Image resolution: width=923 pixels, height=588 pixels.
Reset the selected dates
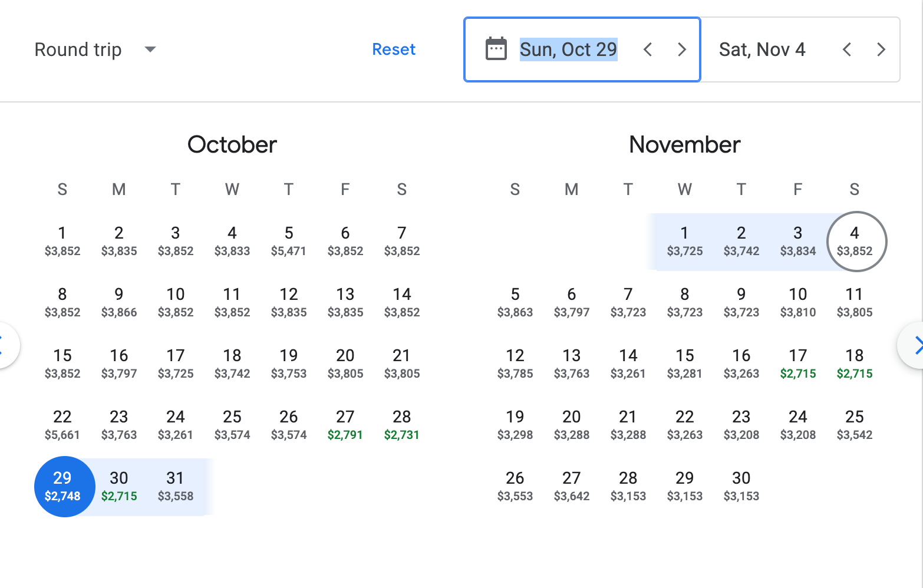[x=394, y=49]
